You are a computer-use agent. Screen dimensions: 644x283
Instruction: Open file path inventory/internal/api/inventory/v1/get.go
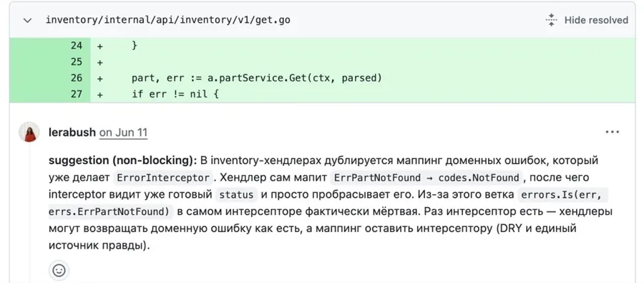168,20
